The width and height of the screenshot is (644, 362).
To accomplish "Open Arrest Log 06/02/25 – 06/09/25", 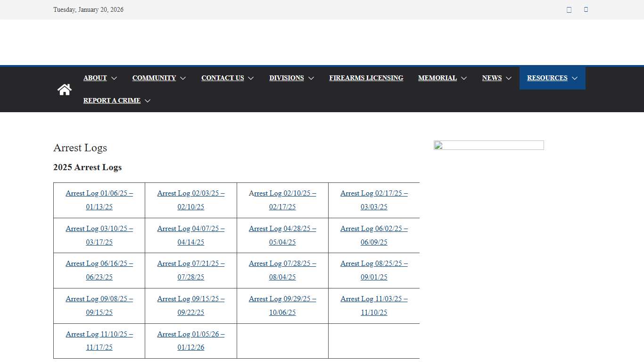I will point(374,235).
